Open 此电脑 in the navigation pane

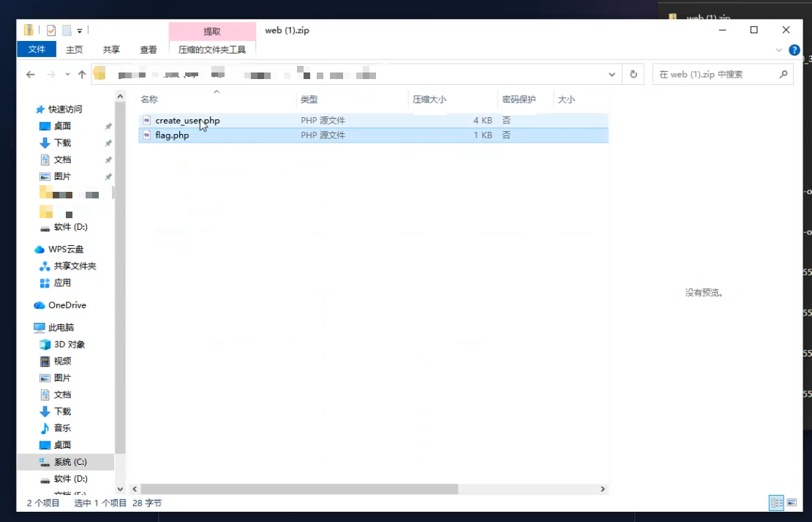pyautogui.click(x=61, y=327)
